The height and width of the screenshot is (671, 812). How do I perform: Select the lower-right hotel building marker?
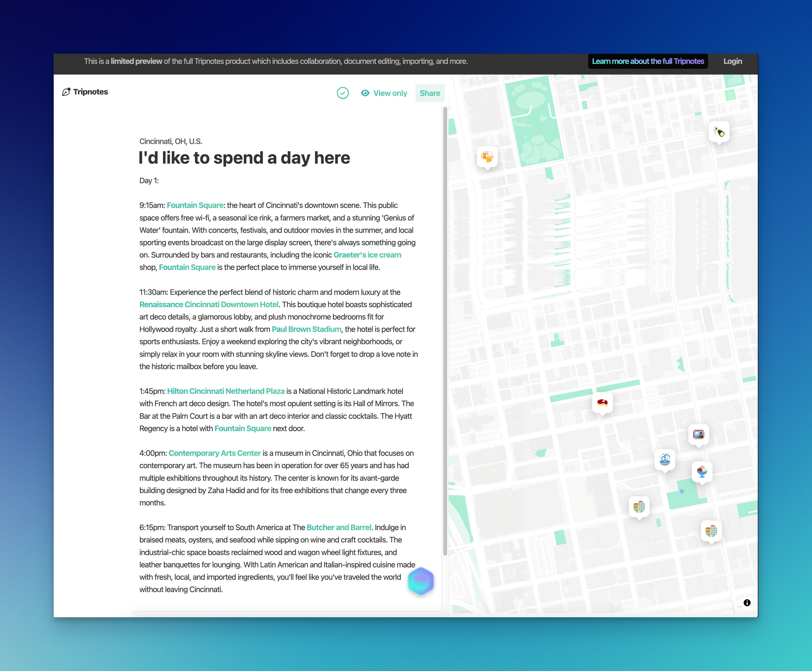coord(711,532)
